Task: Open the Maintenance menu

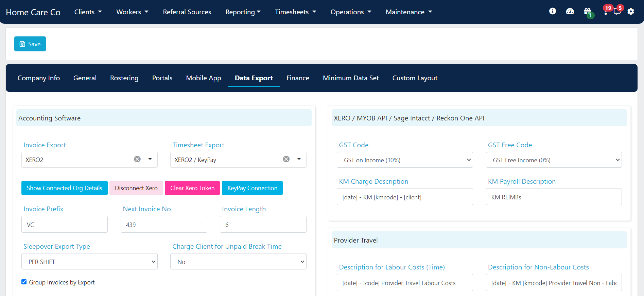Action: coord(409,12)
